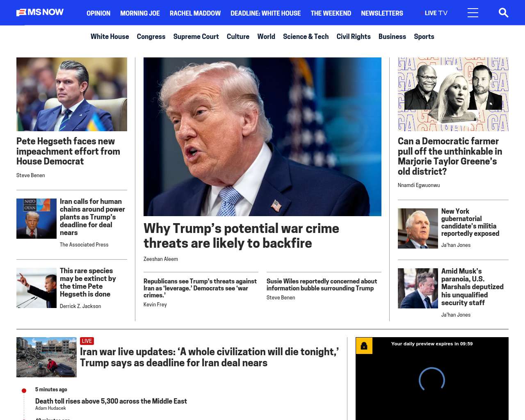Click Ja'han Jones byline under Musk story
The image size is (525, 420).
456,315
